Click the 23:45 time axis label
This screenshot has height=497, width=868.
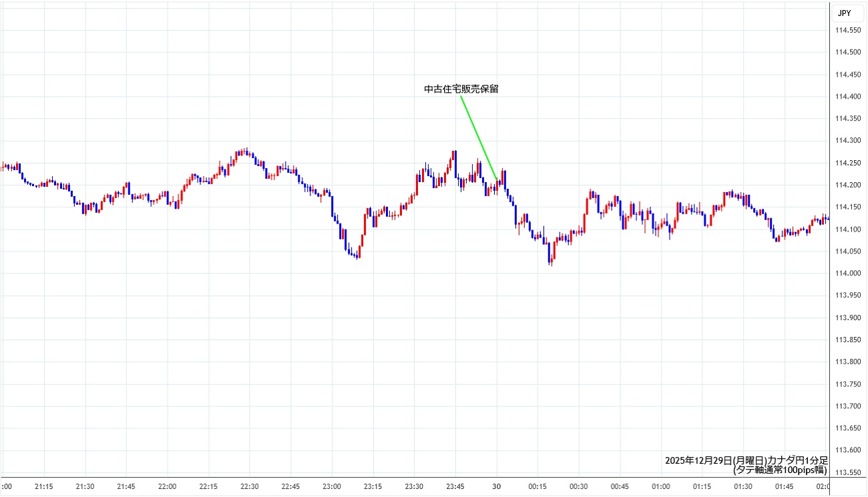(x=455, y=487)
